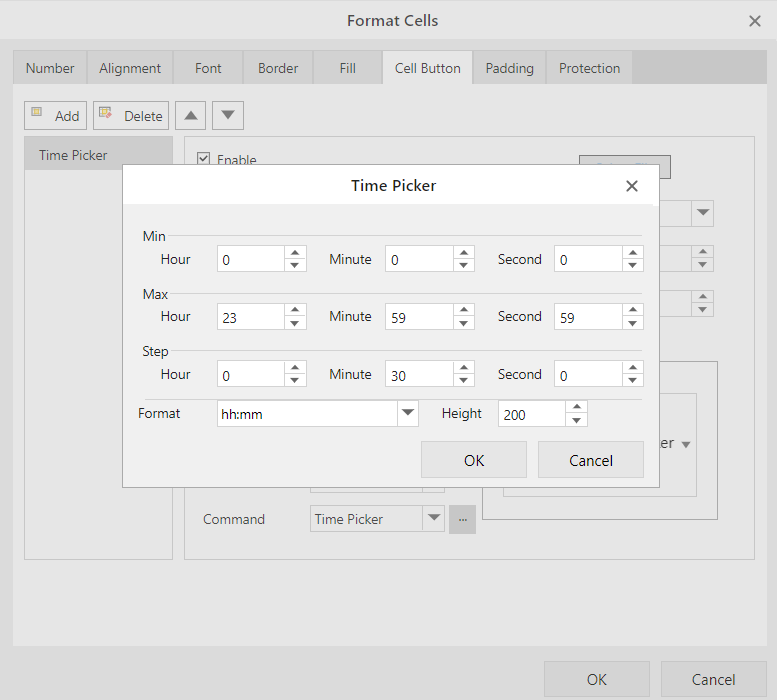
Task: Toggle the Enable checkbox
Action: 204,159
